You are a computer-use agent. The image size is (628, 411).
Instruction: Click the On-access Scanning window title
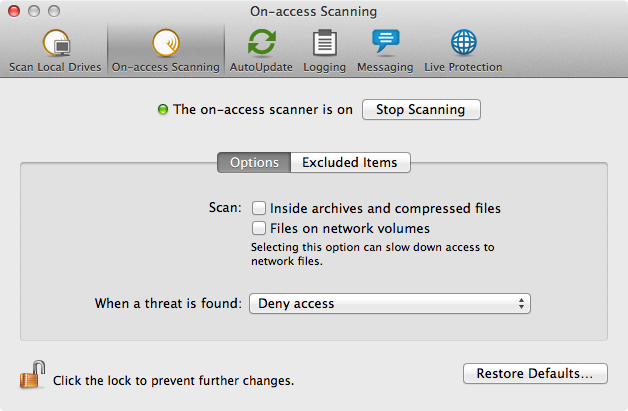click(x=314, y=11)
